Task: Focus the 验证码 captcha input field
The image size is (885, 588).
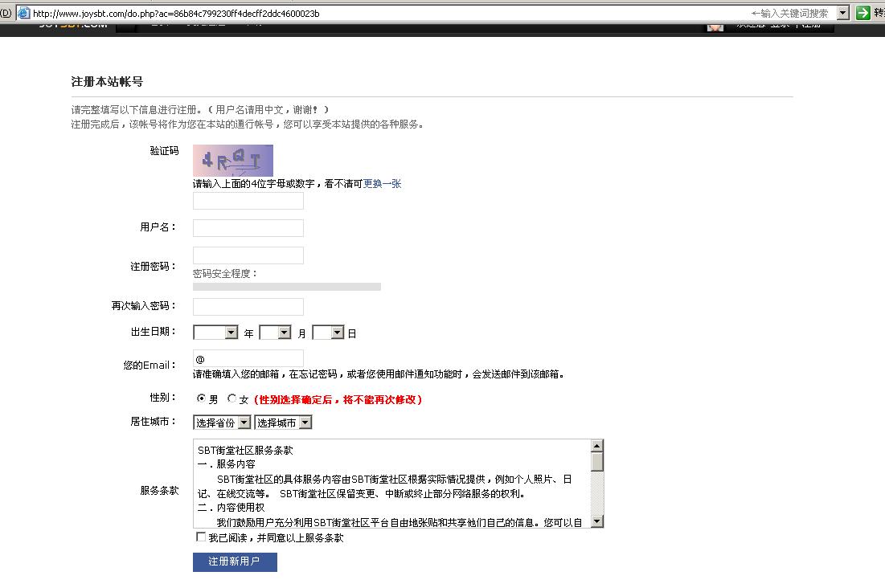Action: [x=248, y=200]
